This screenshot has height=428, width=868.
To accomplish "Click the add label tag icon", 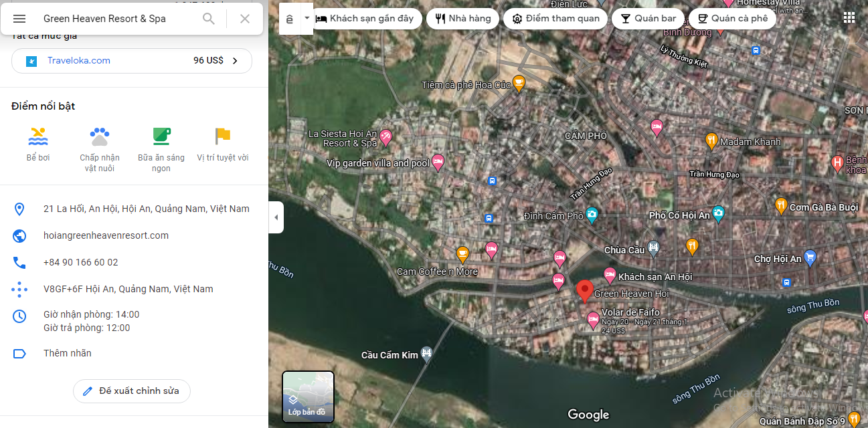I will point(19,354).
